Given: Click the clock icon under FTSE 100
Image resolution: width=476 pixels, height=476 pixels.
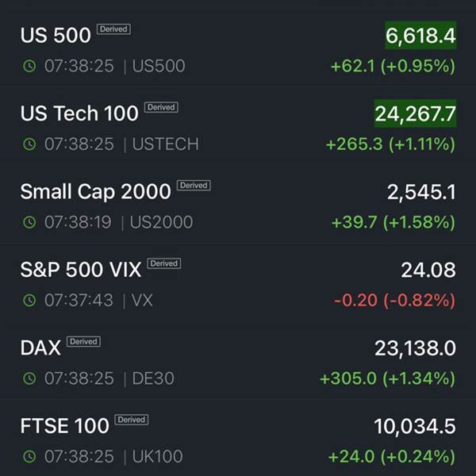Looking at the screenshot, I should pyautogui.click(x=29, y=456).
